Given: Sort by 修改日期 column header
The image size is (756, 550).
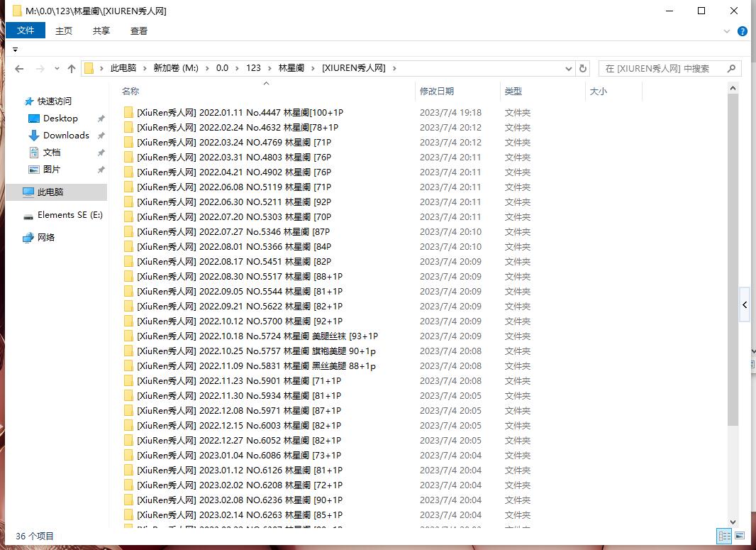Looking at the screenshot, I should [437, 92].
